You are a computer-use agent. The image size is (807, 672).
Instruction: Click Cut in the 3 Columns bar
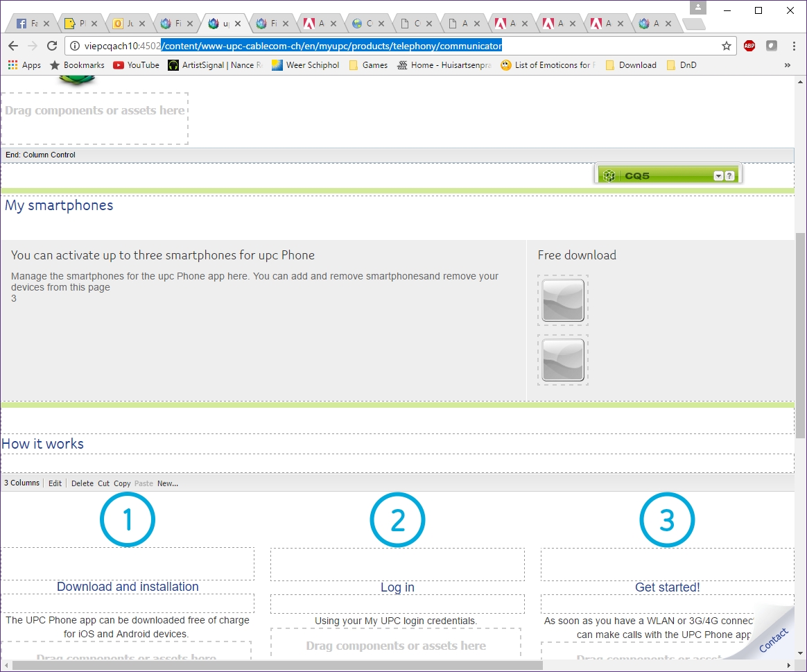103,483
